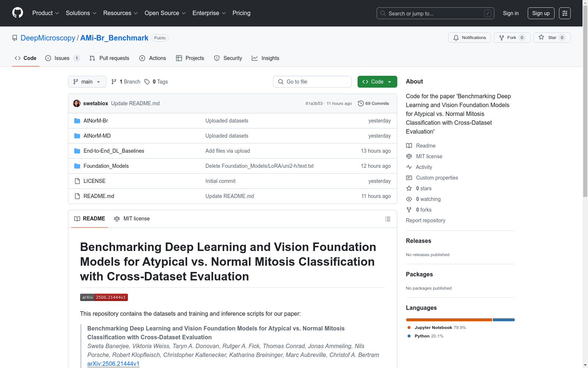Image resolution: width=588 pixels, height=368 pixels.
Task: Click the arXiv 2506.21444v1 badge
Action: (104, 297)
